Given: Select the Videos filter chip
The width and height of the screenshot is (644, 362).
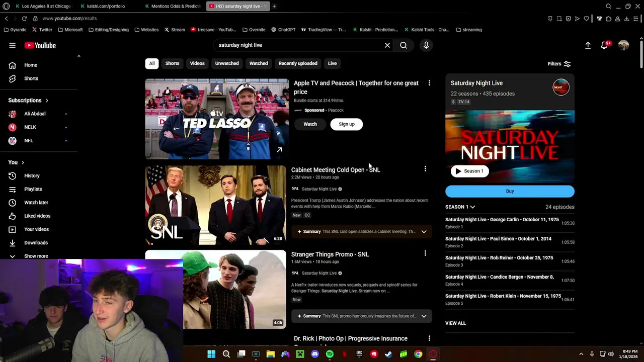Looking at the screenshot, I should [197, 63].
